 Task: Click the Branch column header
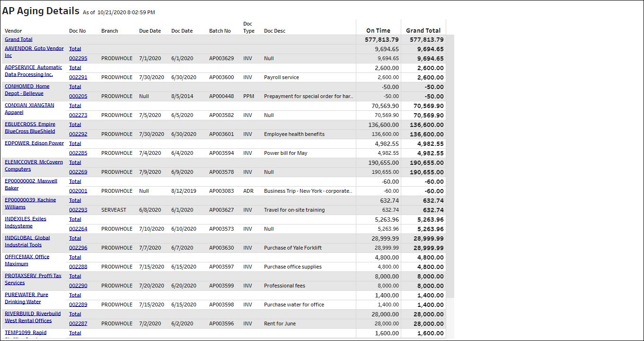pyautogui.click(x=110, y=31)
